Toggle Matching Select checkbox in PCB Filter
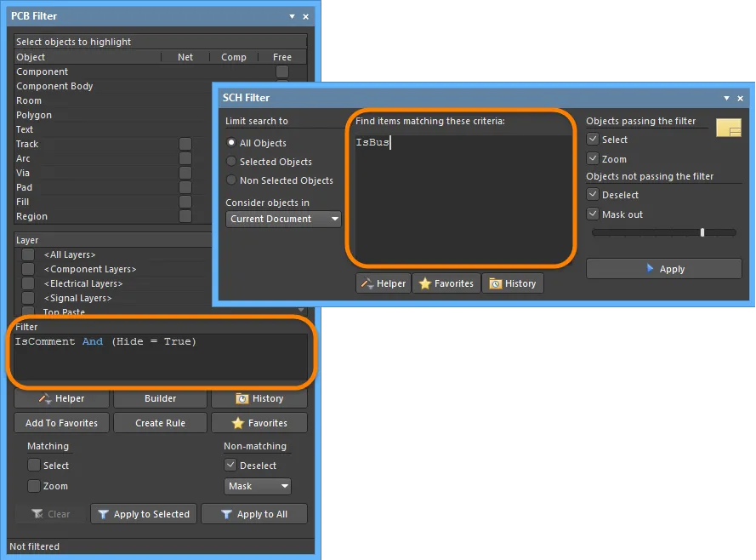The image size is (756, 560). (34, 465)
